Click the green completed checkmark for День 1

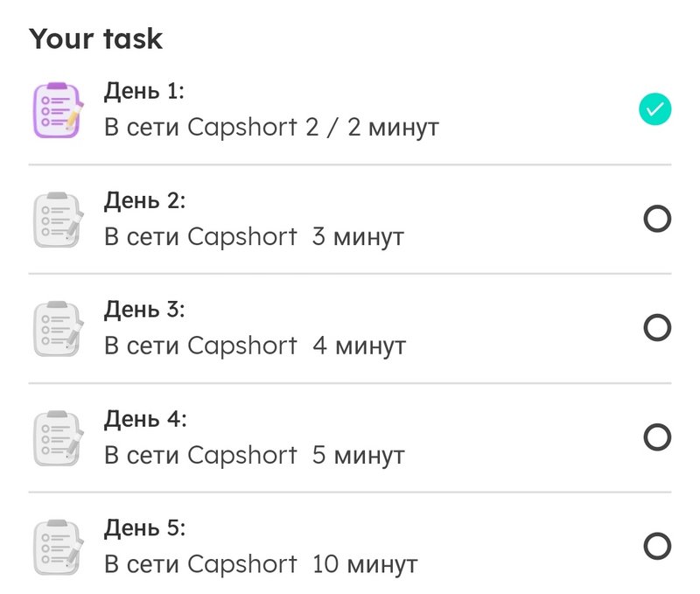coord(654,108)
